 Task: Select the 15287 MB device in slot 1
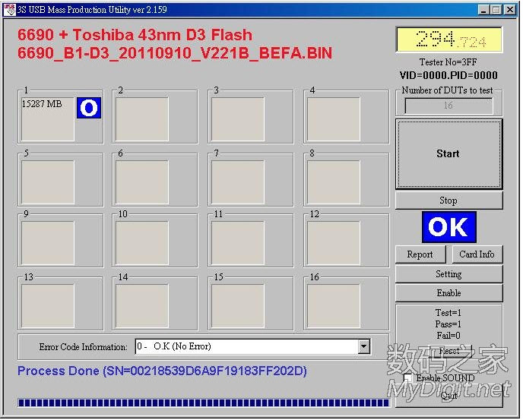tap(47, 118)
